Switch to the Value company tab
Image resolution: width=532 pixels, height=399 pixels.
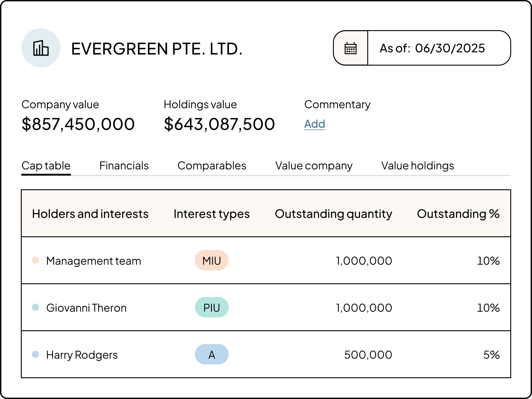point(314,165)
